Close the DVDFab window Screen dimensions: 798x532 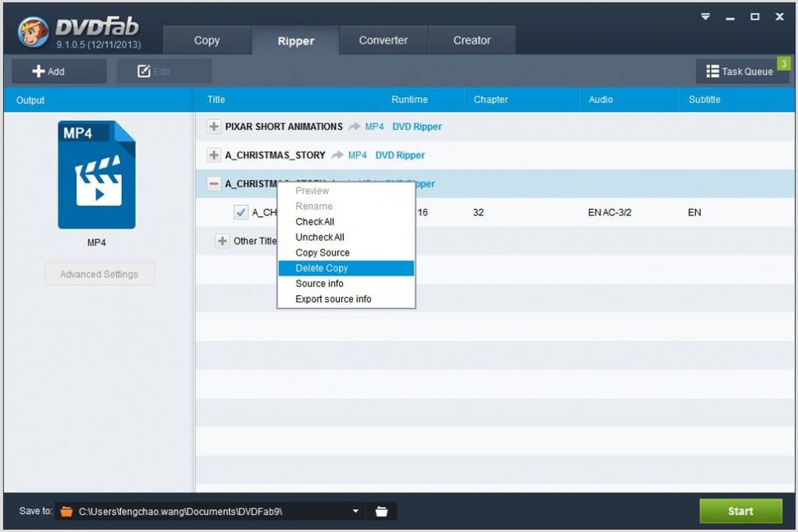tap(780, 16)
